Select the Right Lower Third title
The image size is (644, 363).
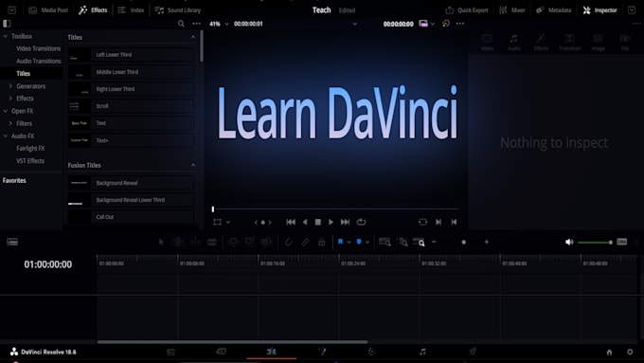(131, 89)
